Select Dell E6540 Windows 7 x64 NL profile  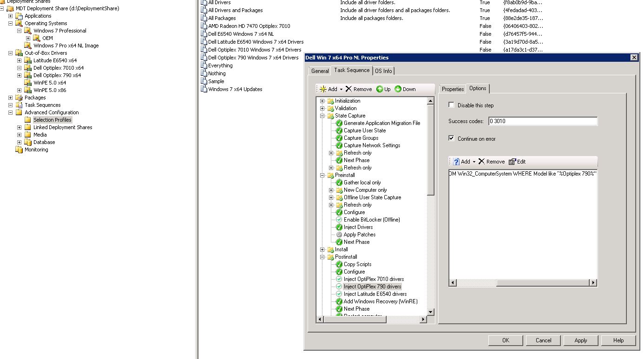click(x=241, y=34)
